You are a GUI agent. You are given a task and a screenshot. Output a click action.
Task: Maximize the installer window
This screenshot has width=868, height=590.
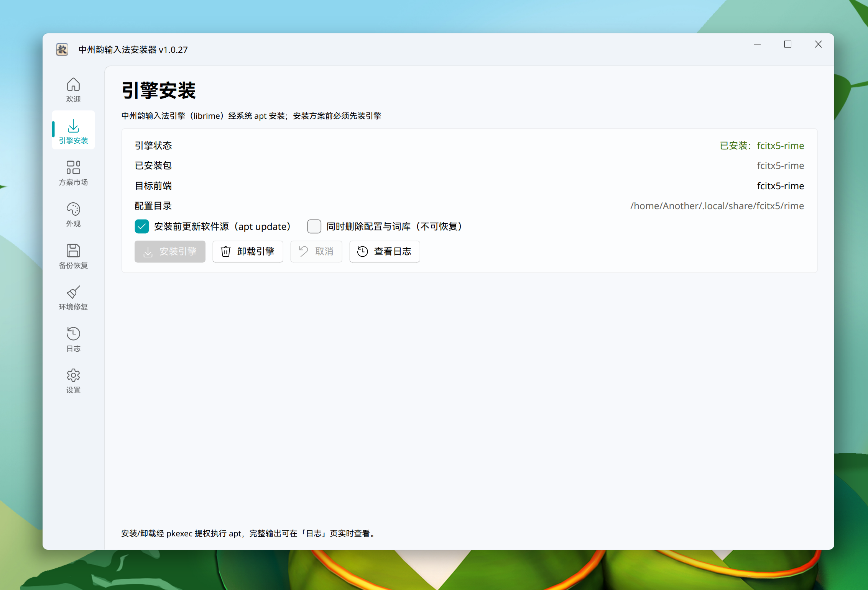pyautogui.click(x=788, y=44)
